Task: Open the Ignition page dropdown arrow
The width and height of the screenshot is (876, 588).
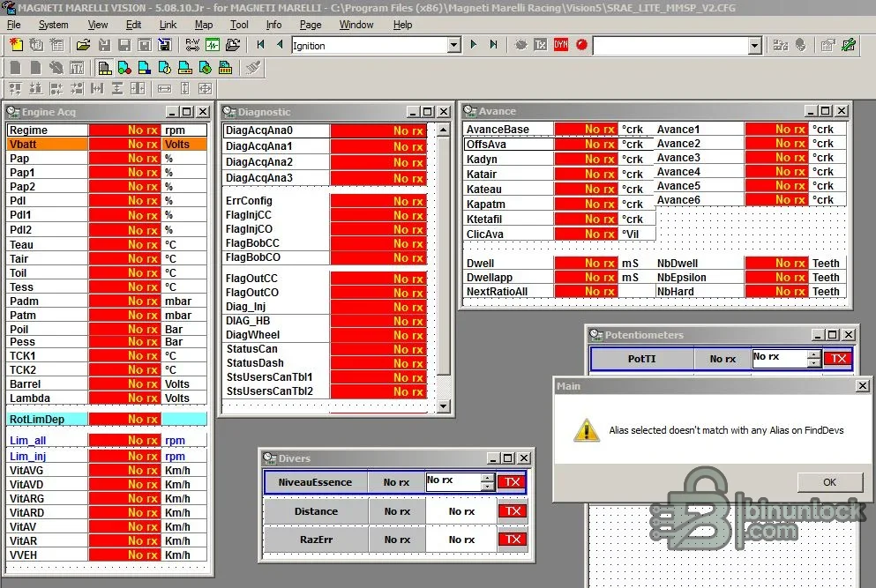Action: point(454,45)
